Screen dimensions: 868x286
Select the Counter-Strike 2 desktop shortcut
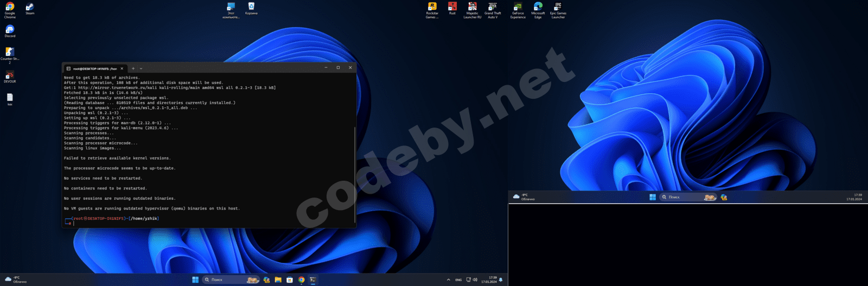click(x=10, y=55)
